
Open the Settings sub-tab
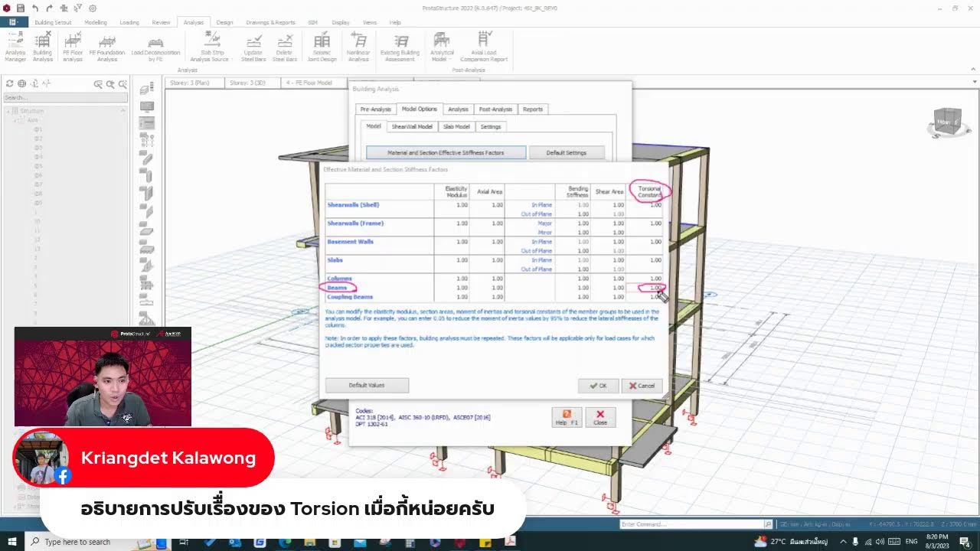491,127
